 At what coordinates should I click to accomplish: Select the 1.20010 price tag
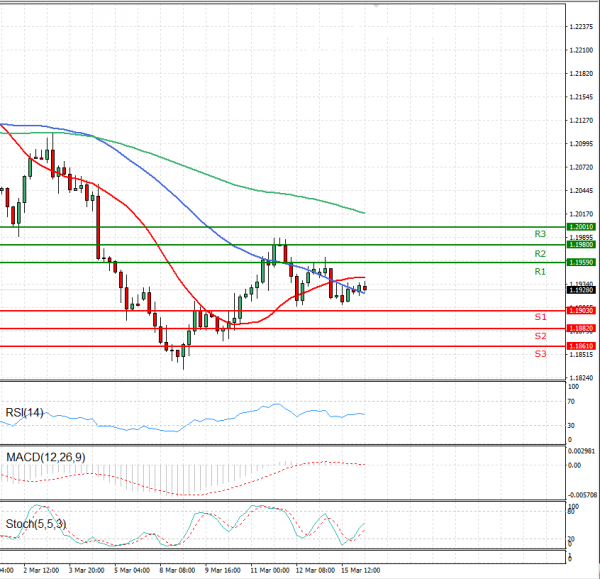581,227
